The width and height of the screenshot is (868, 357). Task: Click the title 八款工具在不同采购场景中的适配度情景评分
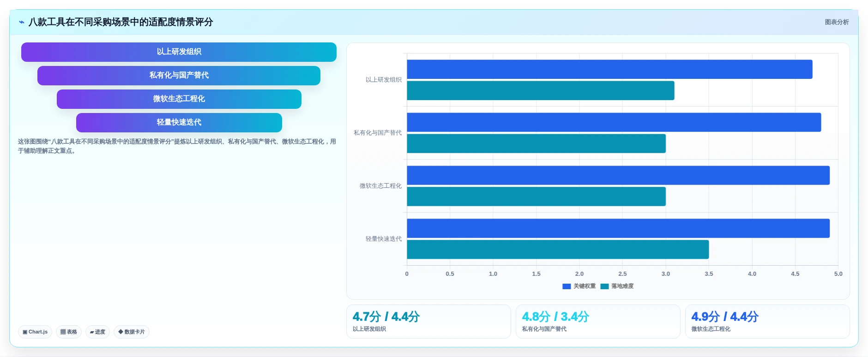[x=121, y=22]
